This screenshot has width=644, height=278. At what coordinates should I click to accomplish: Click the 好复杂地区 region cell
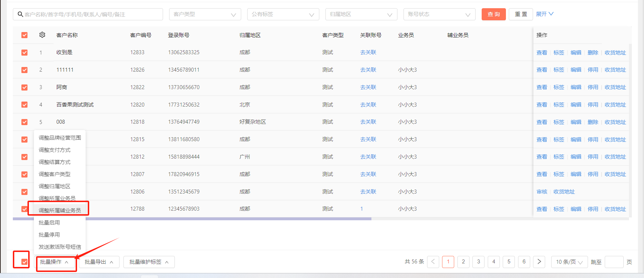(x=253, y=122)
